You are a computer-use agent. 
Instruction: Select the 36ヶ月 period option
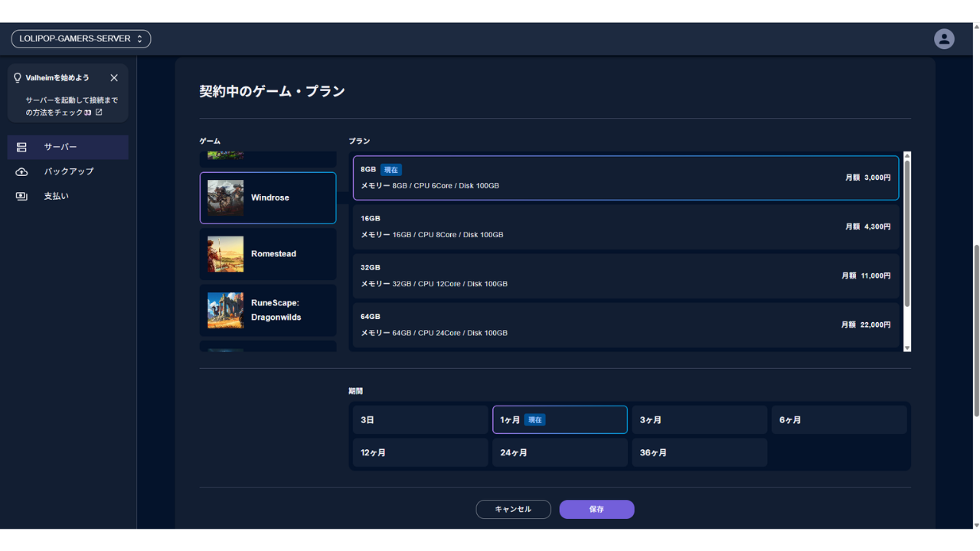pos(699,453)
